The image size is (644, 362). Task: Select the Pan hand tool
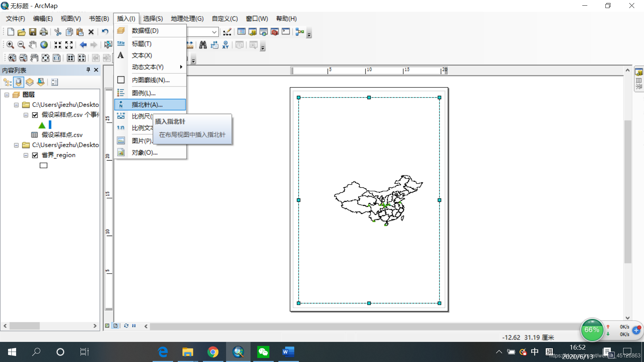pyautogui.click(x=33, y=45)
